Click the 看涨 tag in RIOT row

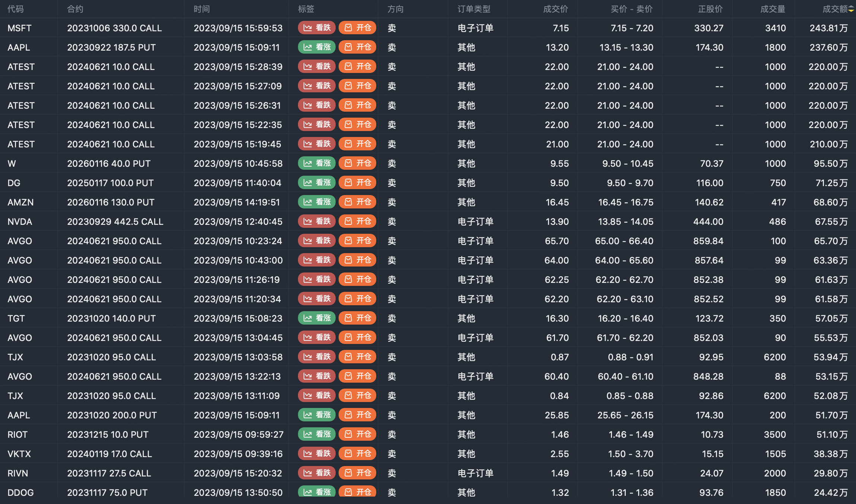pos(317,434)
